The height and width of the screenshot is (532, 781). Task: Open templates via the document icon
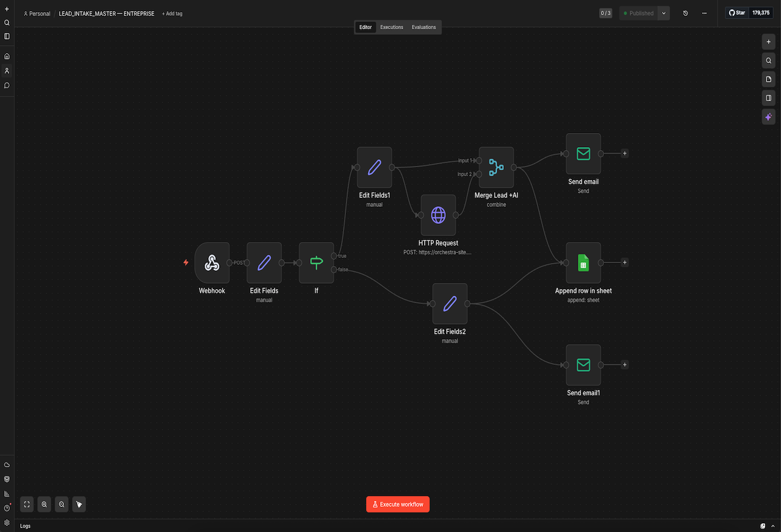(x=768, y=79)
